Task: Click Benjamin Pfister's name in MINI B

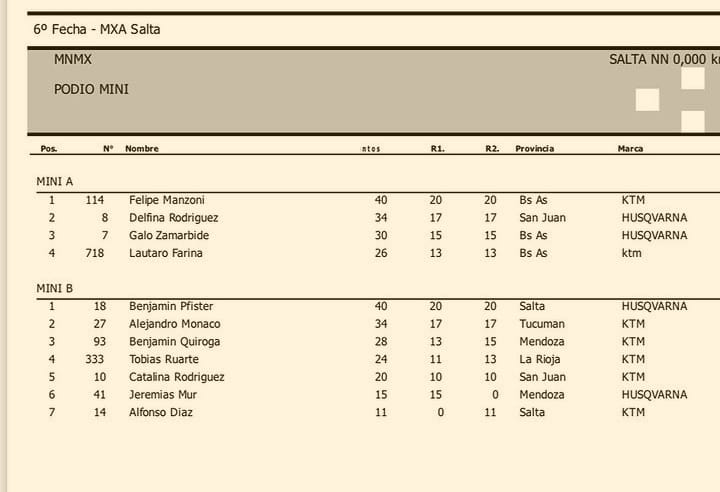Action: click(x=171, y=306)
